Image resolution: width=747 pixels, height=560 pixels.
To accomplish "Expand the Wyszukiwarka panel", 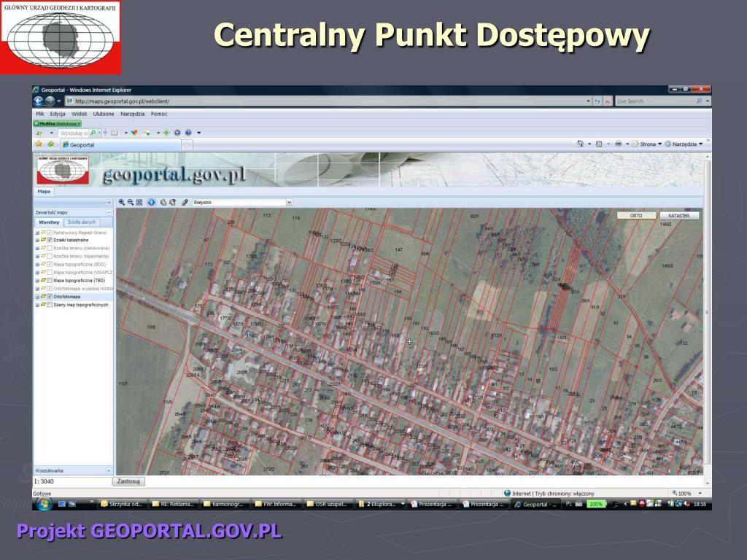I will point(109,470).
